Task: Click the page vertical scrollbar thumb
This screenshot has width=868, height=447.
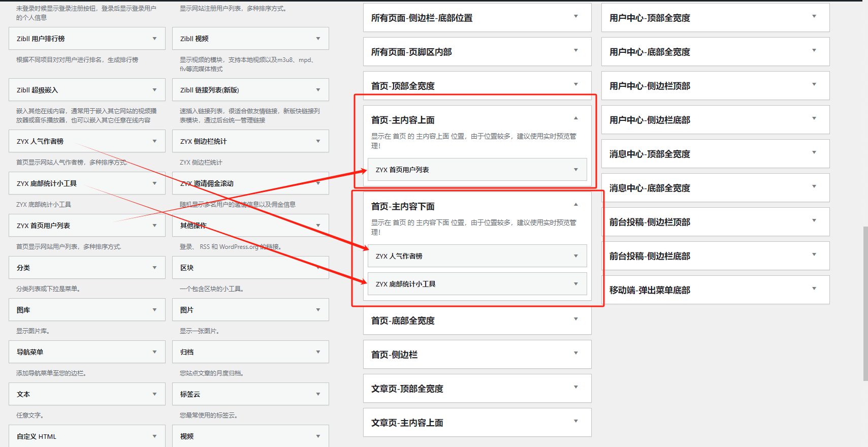Action: point(865,304)
